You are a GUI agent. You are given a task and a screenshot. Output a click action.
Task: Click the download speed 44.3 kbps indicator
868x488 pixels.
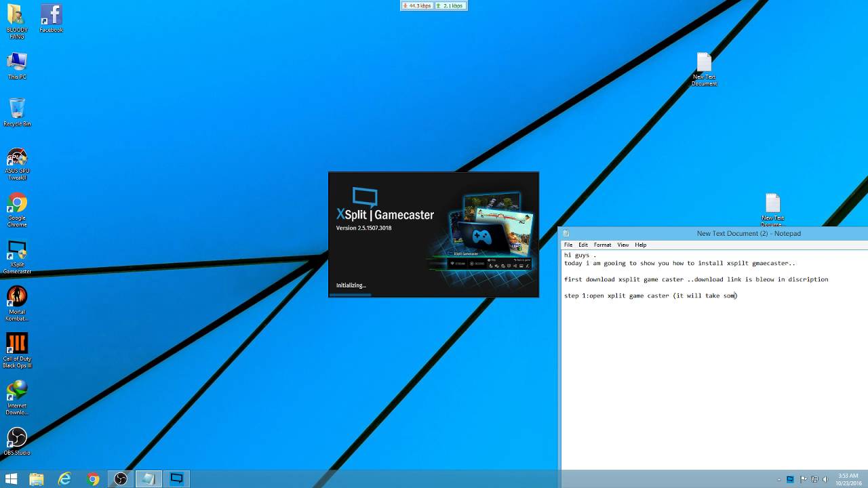(417, 5)
